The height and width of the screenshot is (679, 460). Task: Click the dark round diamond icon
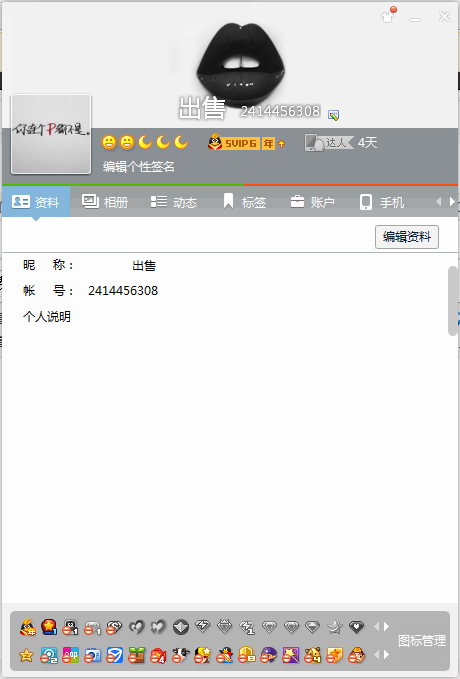[181, 627]
